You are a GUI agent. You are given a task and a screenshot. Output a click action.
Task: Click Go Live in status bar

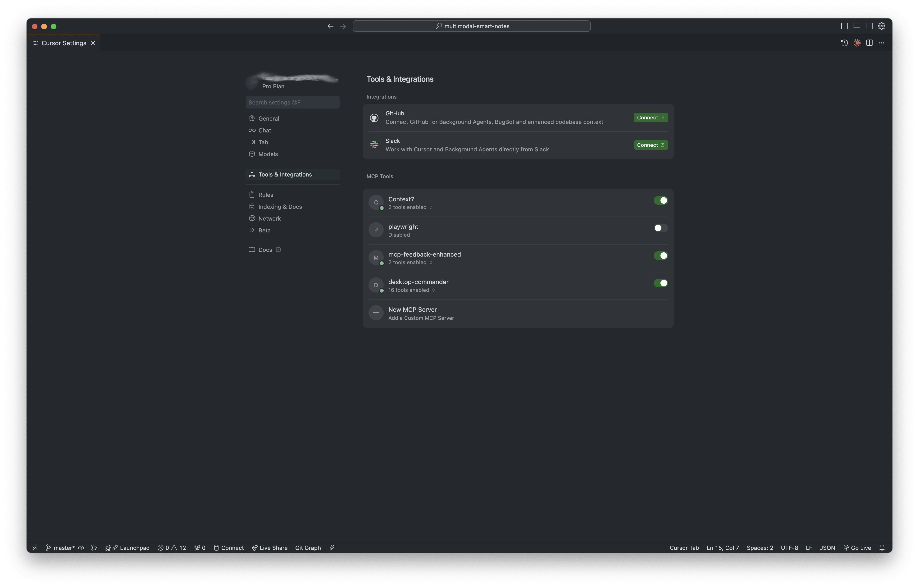pos(857,547)
